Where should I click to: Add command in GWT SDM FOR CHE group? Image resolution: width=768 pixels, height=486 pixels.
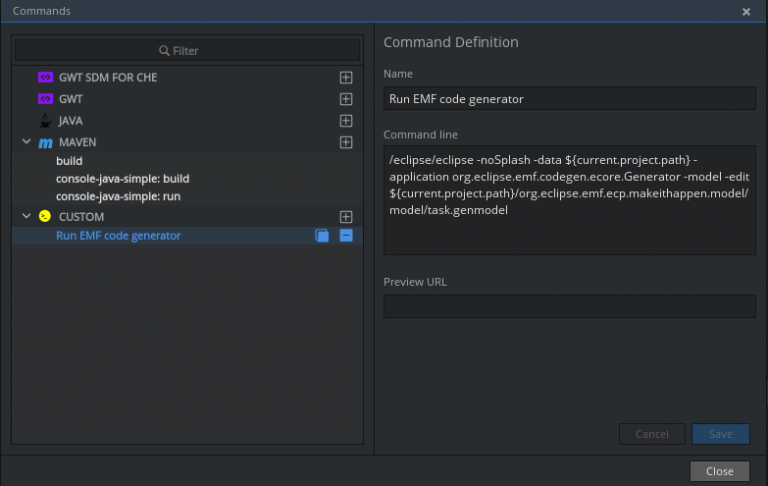coord(346,77)
